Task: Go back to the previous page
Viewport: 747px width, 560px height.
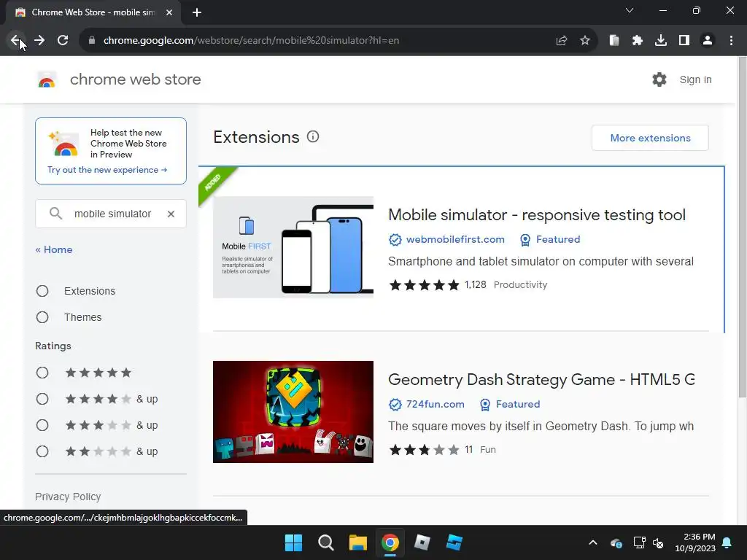Action: (x=15, y=41)
